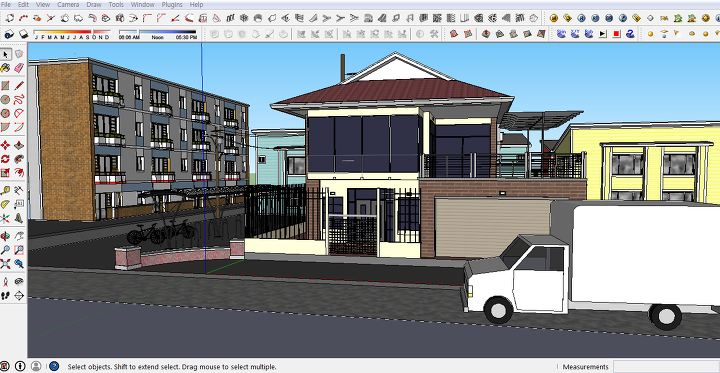Image resolution: width=720 pixels, height=373 pixels.
Task: Click the blue Instructor help status icon
Action: pos(54,366)
